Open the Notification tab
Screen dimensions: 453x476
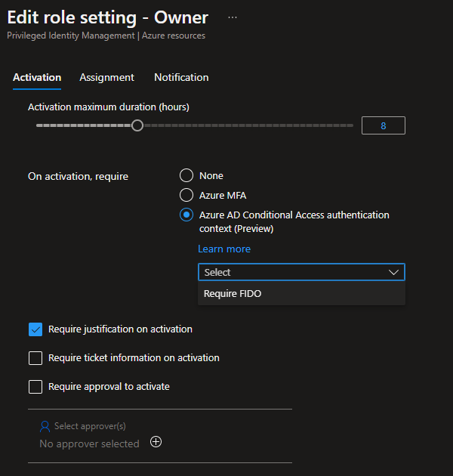click(x=181, y=77)
